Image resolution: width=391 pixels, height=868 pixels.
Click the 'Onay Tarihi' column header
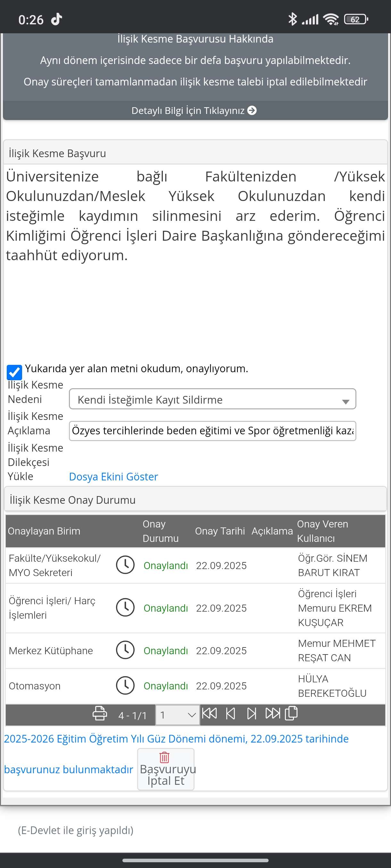pos(220,531)
